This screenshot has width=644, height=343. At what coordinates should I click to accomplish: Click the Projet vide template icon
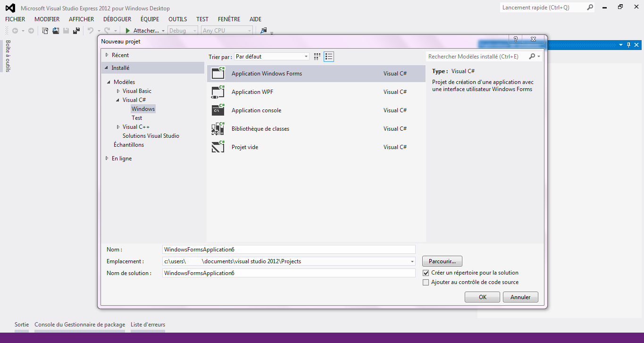[x=218, y=147]
